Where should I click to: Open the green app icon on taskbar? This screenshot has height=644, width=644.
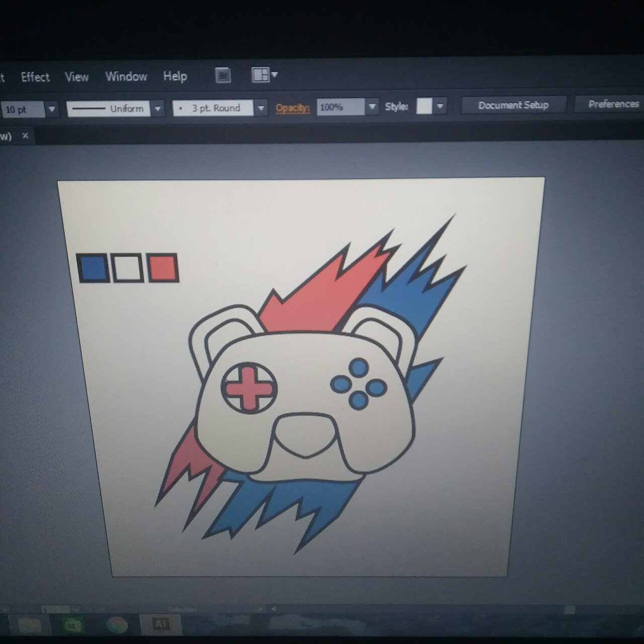(x=73, y=624)
